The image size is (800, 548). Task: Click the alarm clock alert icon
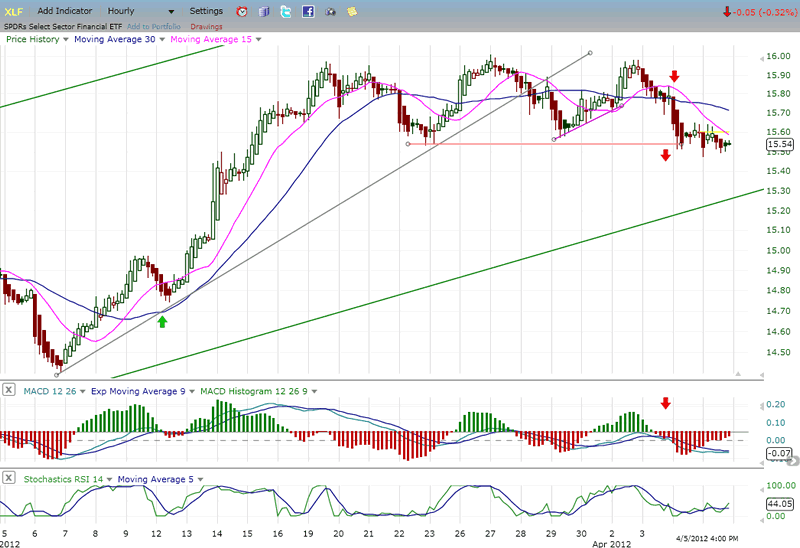tap(242, 11)
